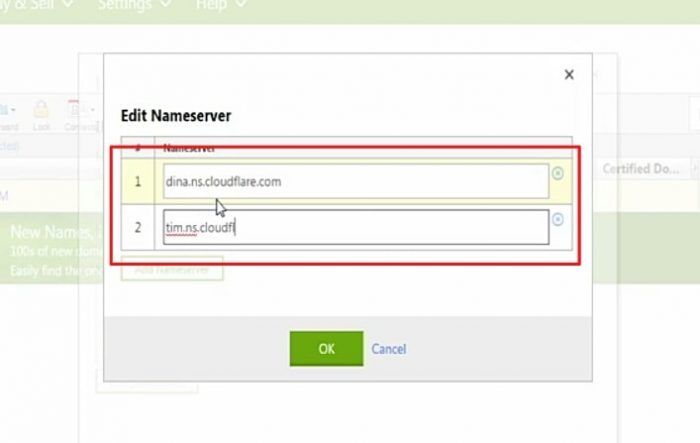This screenshot has height=443, width=700.
Task: Select row number 1 cell
Action: (x=138, y=181)
